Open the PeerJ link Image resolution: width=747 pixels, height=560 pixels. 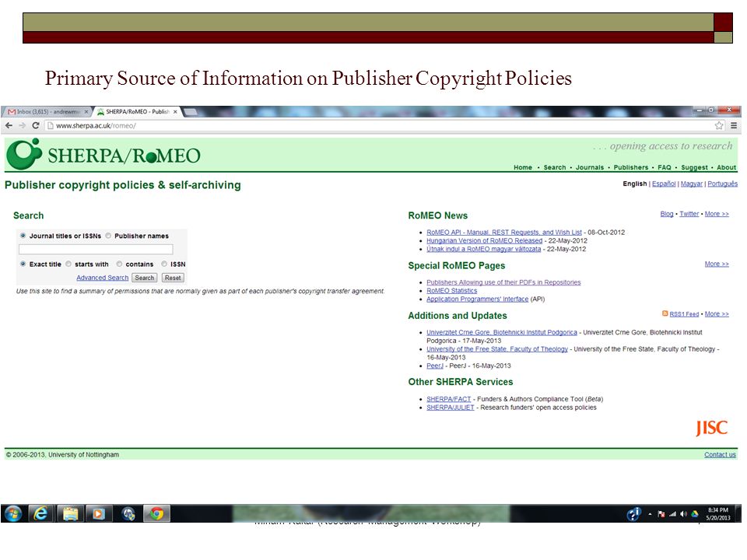coord(434,366)
